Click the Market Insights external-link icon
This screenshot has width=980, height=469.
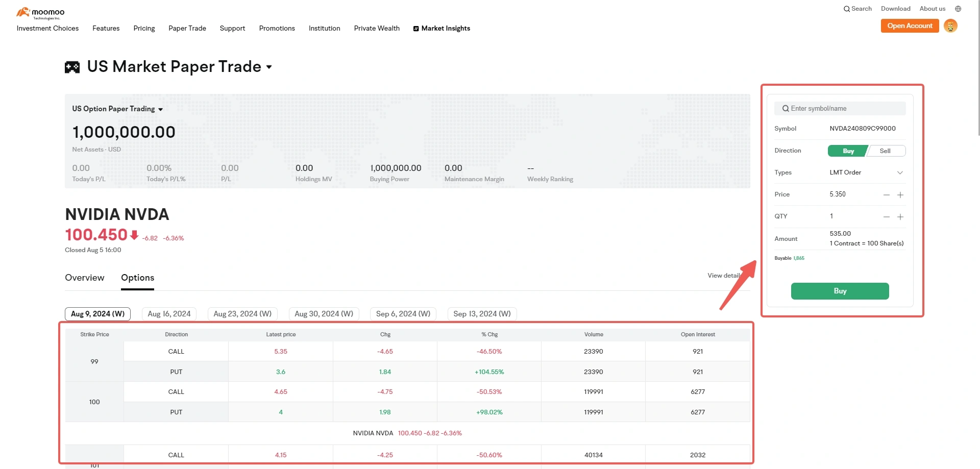point(416,29)
